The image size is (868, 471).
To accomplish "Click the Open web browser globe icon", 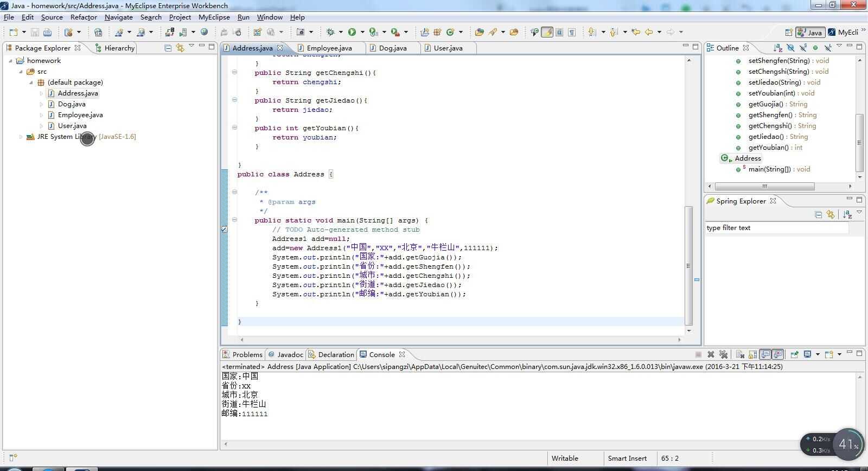I will pyautogui.click(x=204, y=32).
